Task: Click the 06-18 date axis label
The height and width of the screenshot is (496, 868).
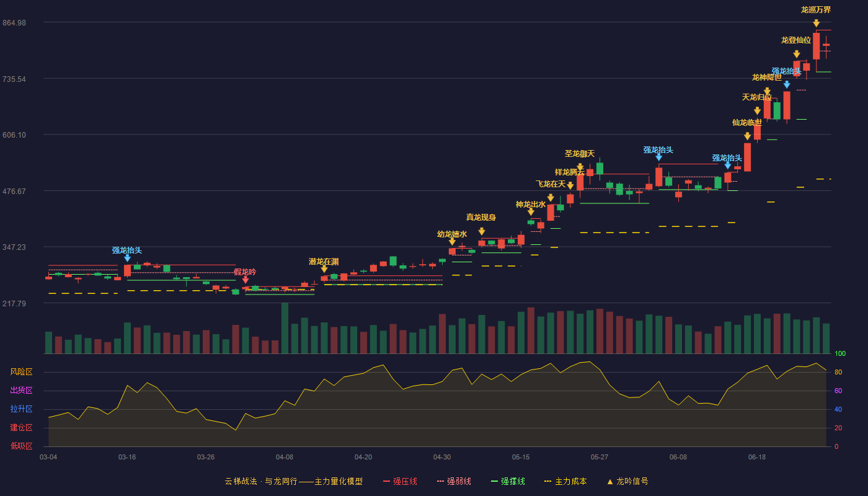Action: click(757, 457)
